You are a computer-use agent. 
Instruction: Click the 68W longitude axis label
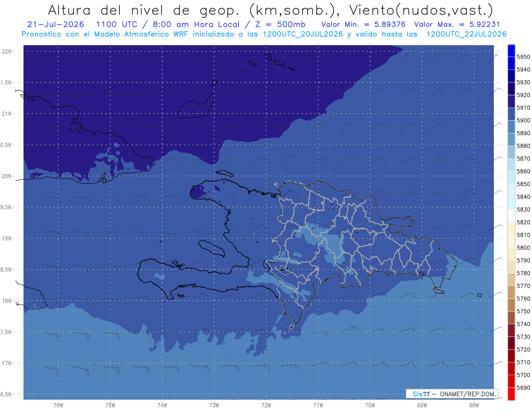[473, 405]
